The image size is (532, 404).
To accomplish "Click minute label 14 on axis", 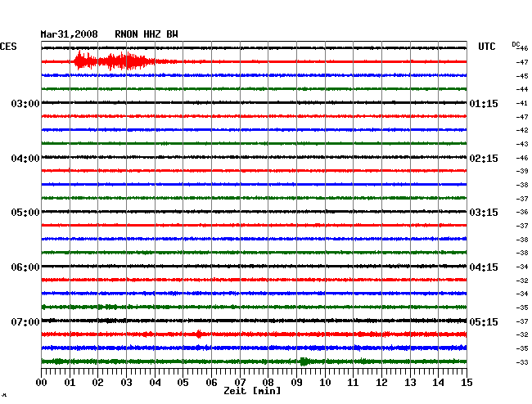I will coord(439,383).
